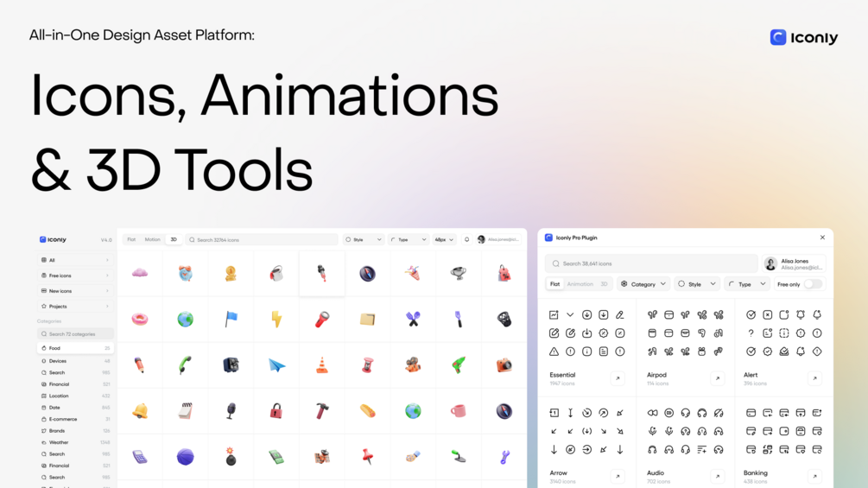Expand the All sidebar item
The image size is (868, 488).
point(75,260)
